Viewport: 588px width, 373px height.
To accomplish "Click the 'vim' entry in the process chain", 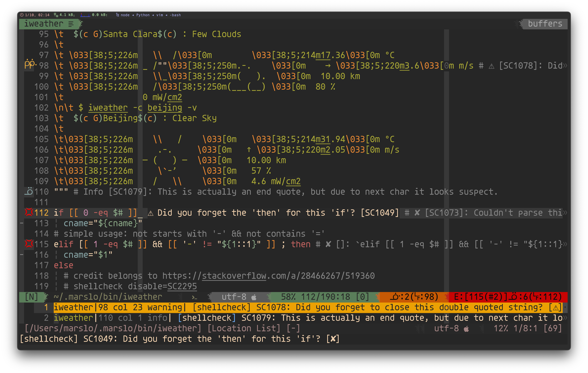I will (160, 15).
